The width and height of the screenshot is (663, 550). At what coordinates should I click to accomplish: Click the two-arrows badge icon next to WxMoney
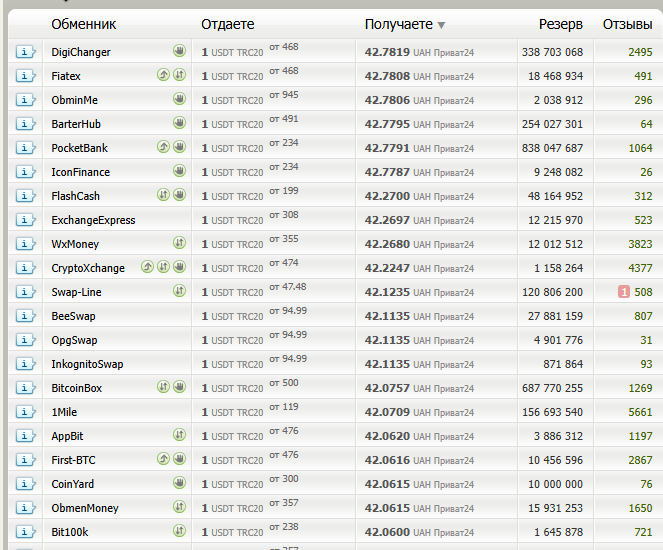tap(180, 243)
